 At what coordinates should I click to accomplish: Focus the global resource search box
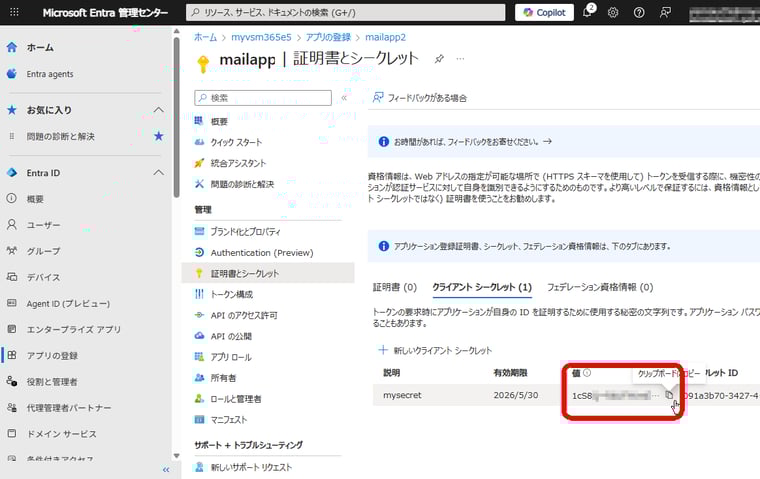coord(346,13)
